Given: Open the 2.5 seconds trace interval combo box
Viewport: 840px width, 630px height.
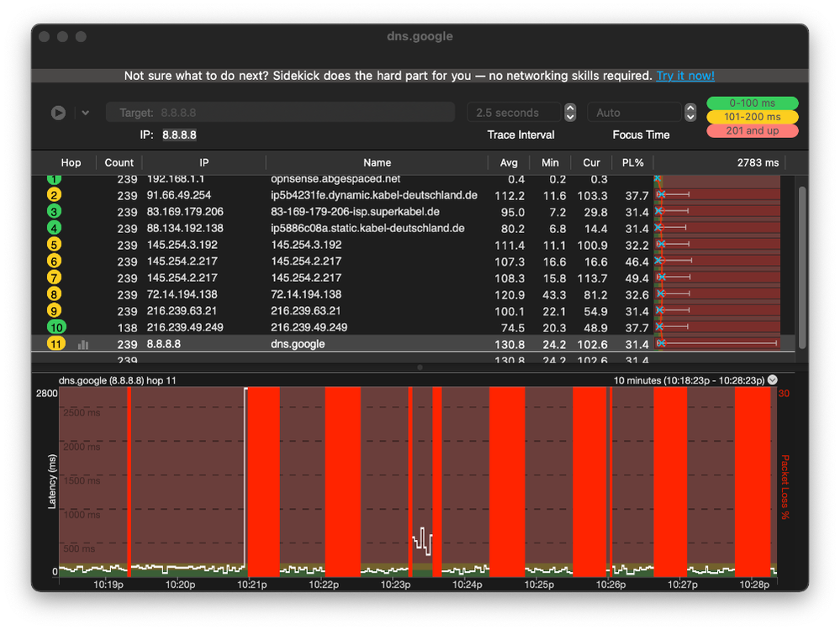Looking at the screenshot, I should tap(514, 113).
